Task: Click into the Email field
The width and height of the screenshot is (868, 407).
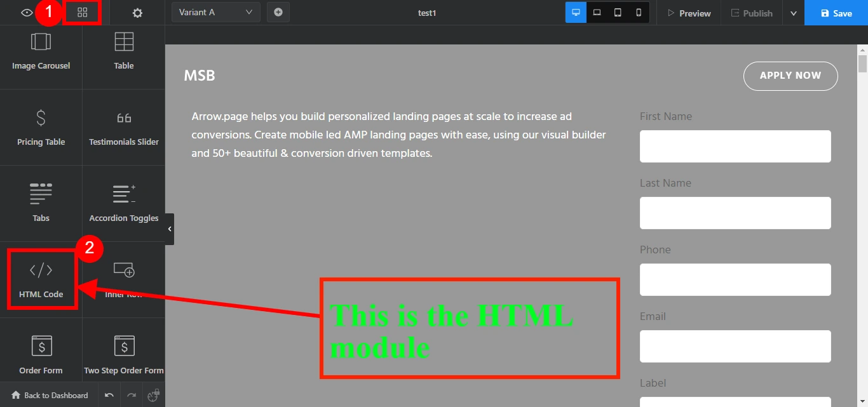Action: pyautogui.click(x=735, y=346)
